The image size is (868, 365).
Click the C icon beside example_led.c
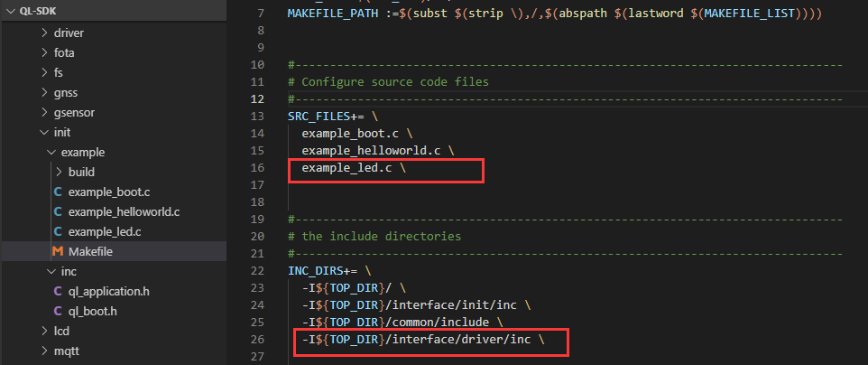(59, 231)
